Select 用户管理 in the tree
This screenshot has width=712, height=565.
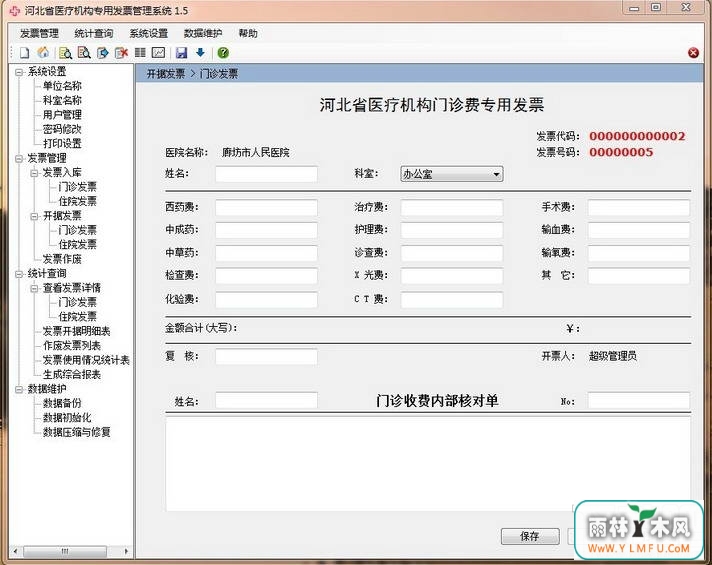click(62, 115)
